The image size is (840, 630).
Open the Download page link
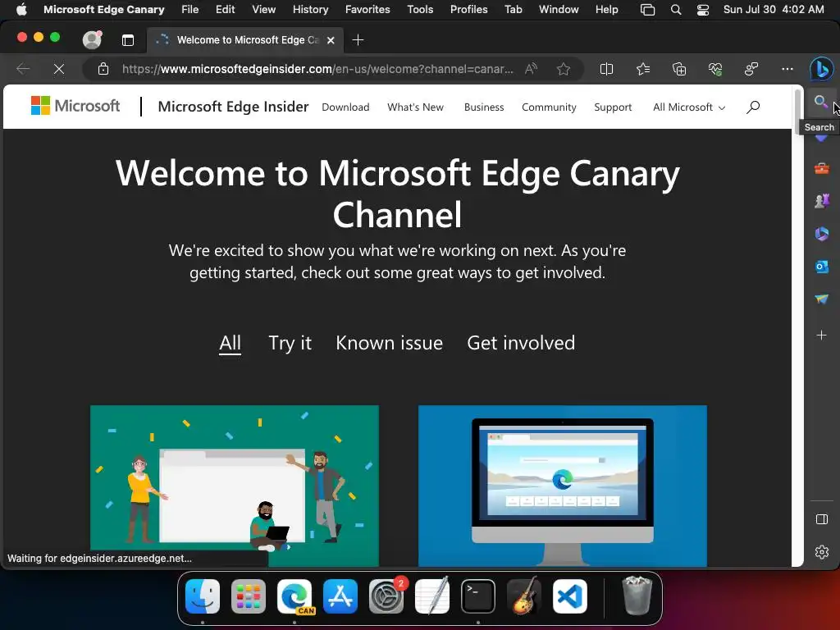pyautogui.click(x=345, y=107)
